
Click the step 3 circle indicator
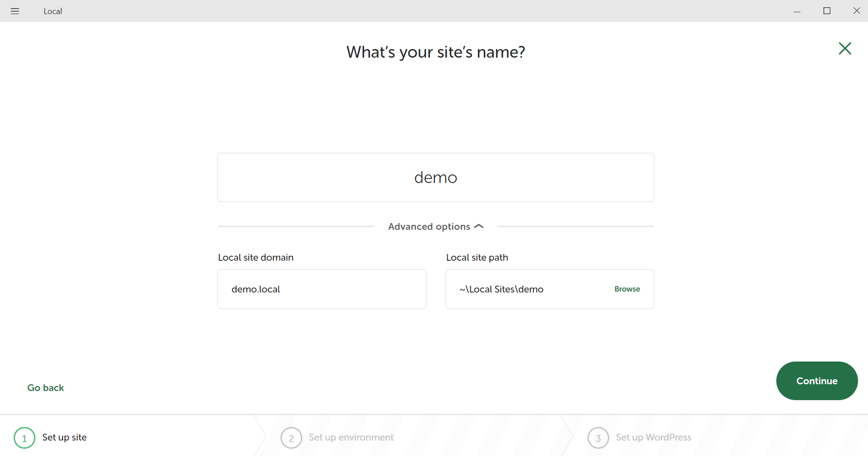coord(598,437)
